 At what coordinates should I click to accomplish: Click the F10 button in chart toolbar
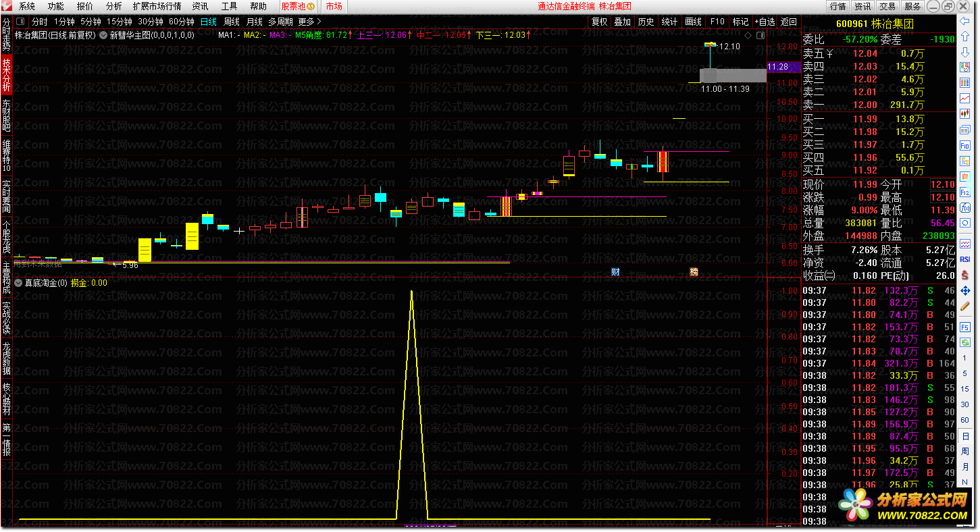click(x=717, y=22)
